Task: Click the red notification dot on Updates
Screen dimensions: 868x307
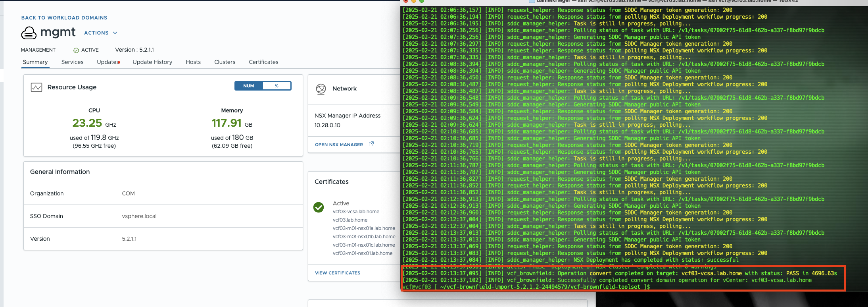Action: 119,62
